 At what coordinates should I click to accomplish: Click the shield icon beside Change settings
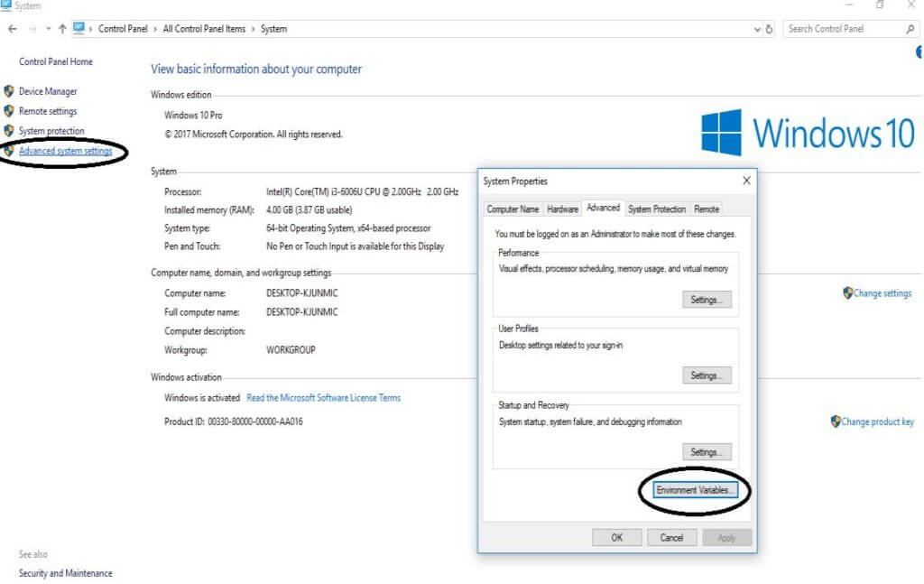[x=848, y=292]
